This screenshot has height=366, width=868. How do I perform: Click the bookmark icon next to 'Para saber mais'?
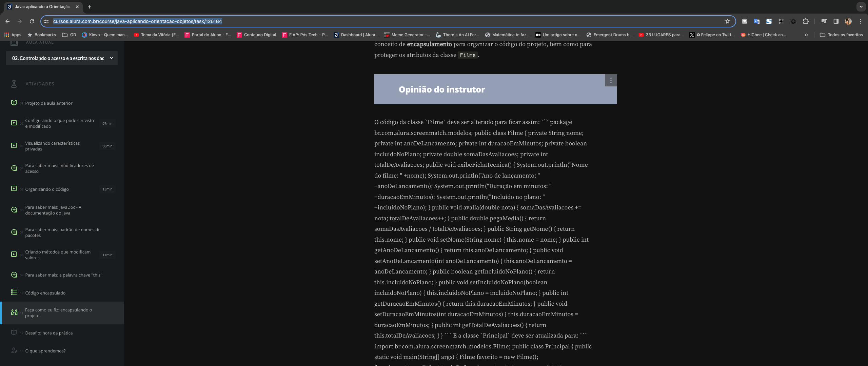[14, 168]
